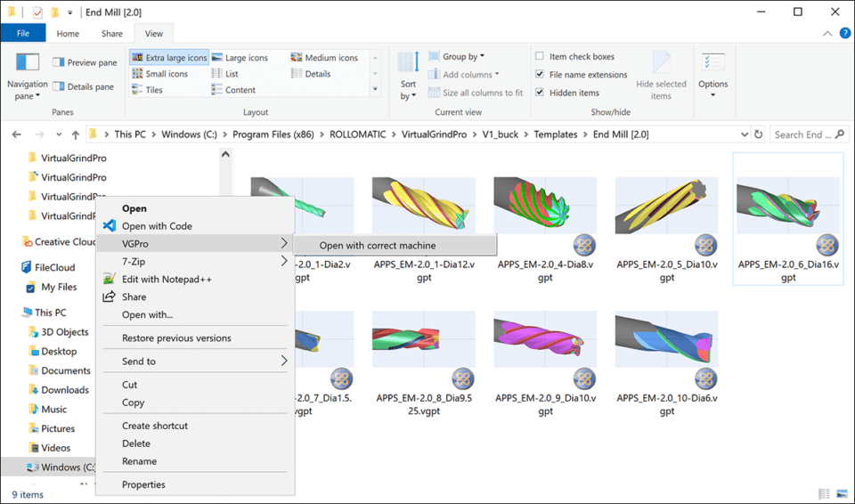Open the address bar history dropdown
This screenshot has height=504, width=855.
click(x=745, y=134)
